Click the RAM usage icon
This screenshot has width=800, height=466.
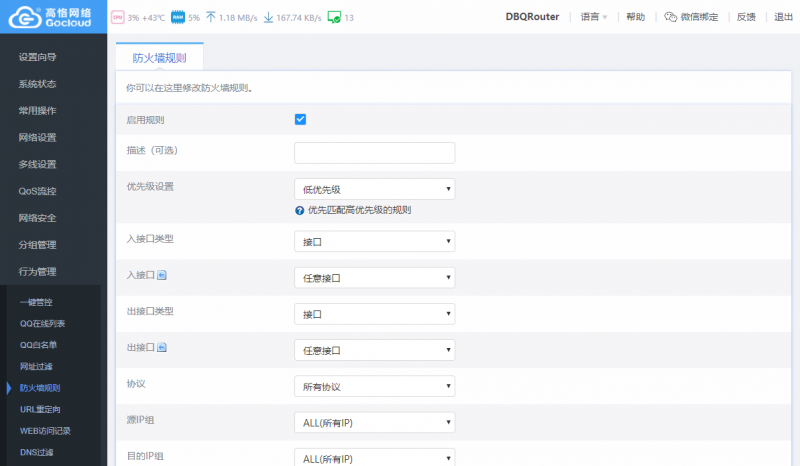[x=178, y=17]
